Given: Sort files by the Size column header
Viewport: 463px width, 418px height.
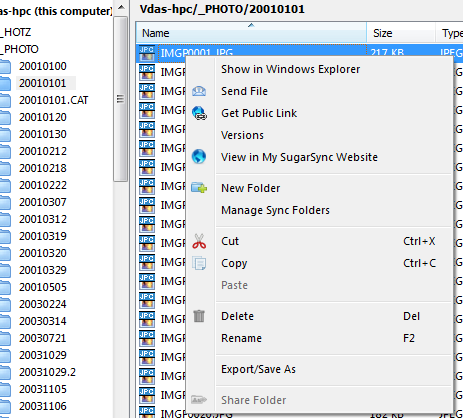Looking at the screenshot, I should (401, 33).
